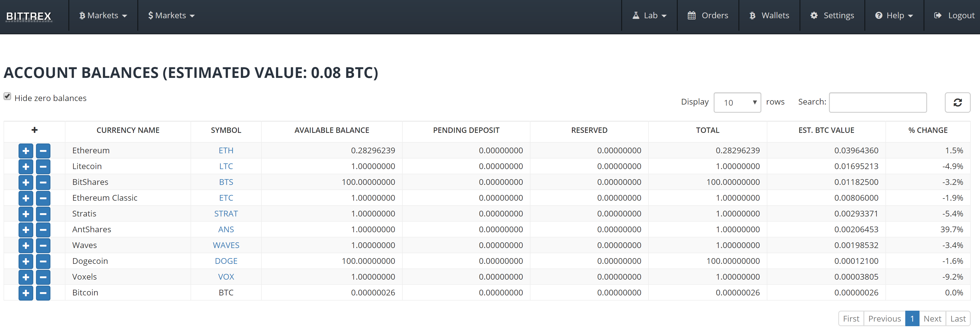This screenshot has height=330, width=980.
Task: Click the withdraw minus icon for Litecoin
Action: (x=43, y=167)
